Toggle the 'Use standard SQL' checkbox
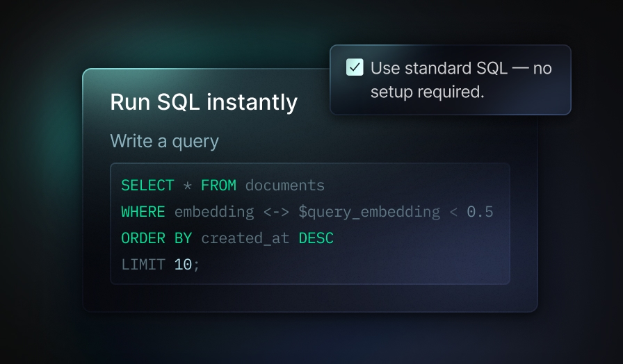The width and height of the screenshot is (623, 364). tap(355, 67)
